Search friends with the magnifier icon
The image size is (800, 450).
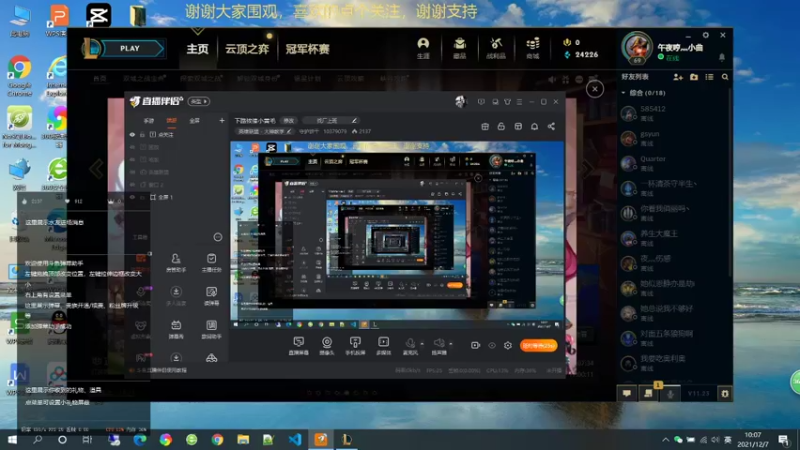(x=725, y=77)
